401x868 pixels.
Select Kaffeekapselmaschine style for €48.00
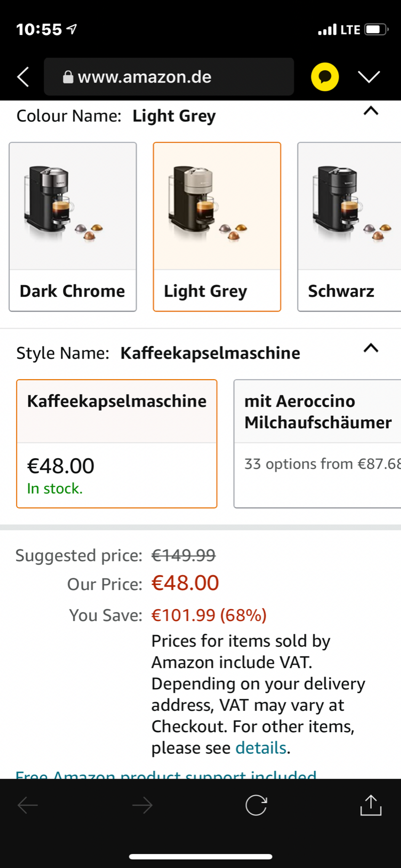[117, 444]
